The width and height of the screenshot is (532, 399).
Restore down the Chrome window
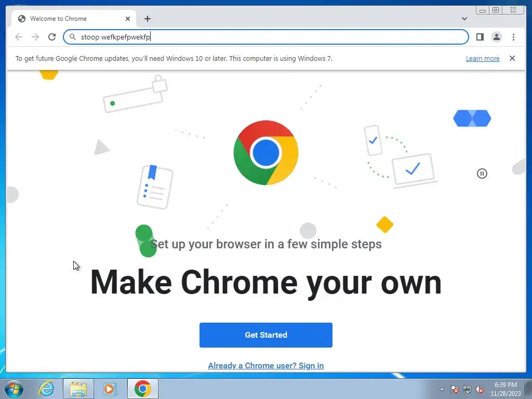[x=495, y=10]
